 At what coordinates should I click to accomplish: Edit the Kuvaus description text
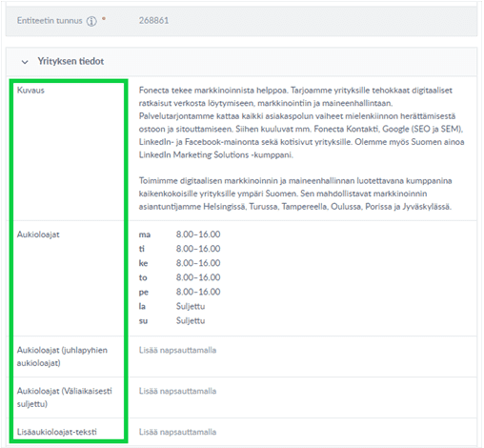point(302,149)
